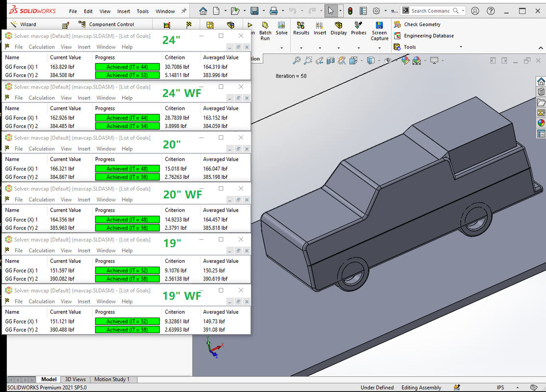
Task: Click the Achieved (IT = 53) progress bar
Action: click(x=127, y=75)
